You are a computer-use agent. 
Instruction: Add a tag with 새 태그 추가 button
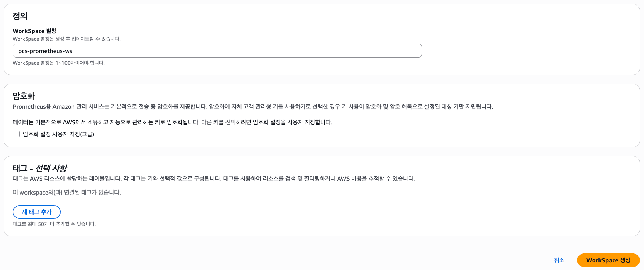37,212
